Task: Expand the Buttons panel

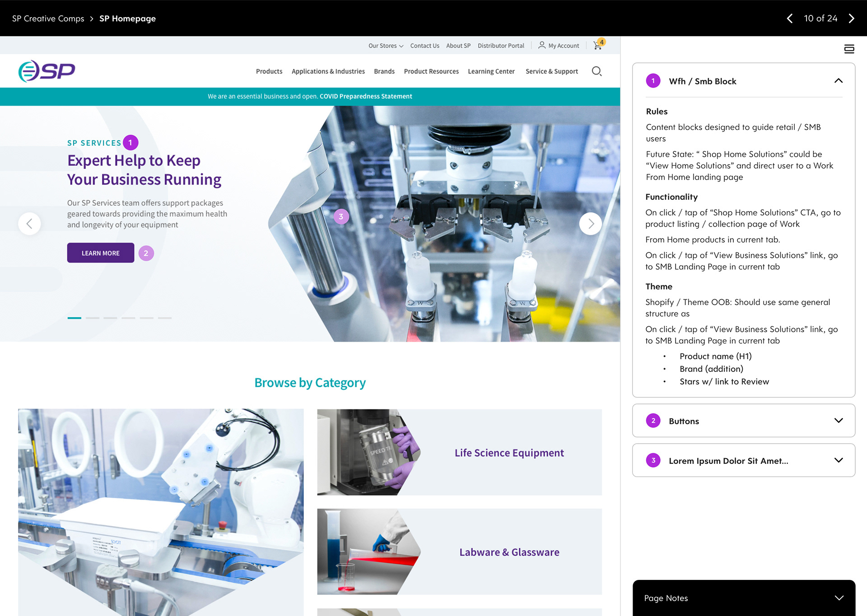Action: (839, 421)
